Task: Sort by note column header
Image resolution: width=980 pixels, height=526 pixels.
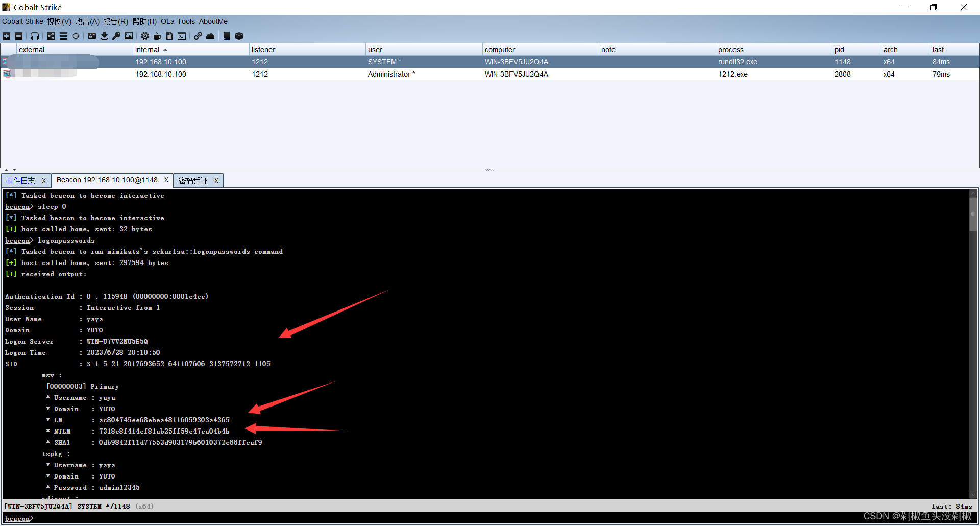Action: point(657,50)
